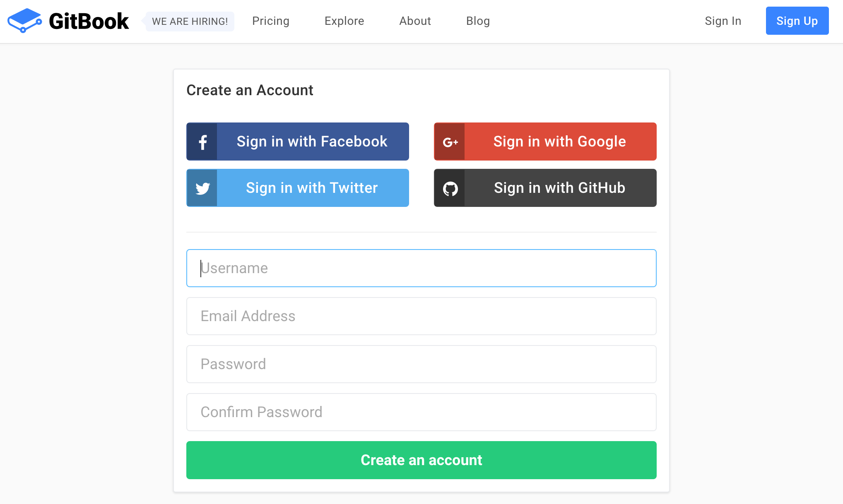Click the Twitter bird icon
This screenshot has height=504, width=843.
coord(202,187)
